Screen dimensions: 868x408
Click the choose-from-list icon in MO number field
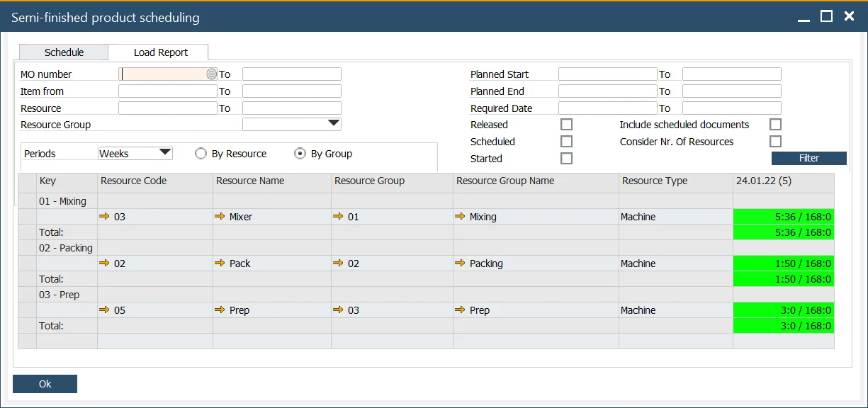tap(211, 74)
